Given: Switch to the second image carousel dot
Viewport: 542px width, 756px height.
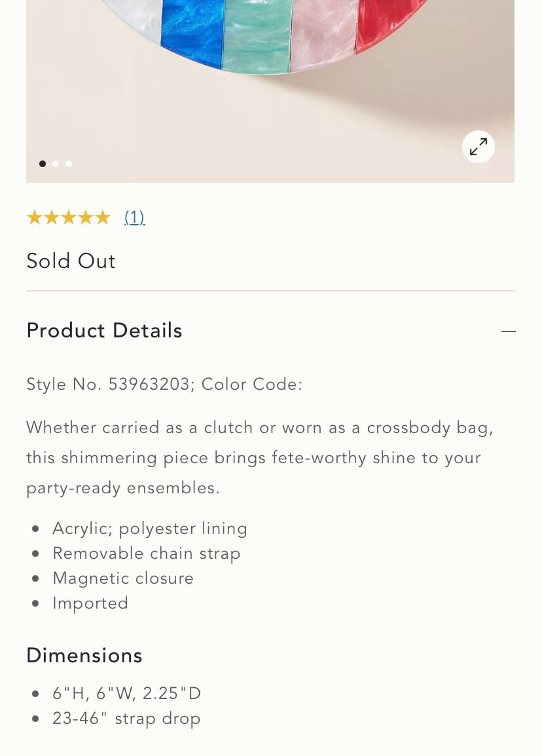Looking at the screenshot, I should [56, 164].
